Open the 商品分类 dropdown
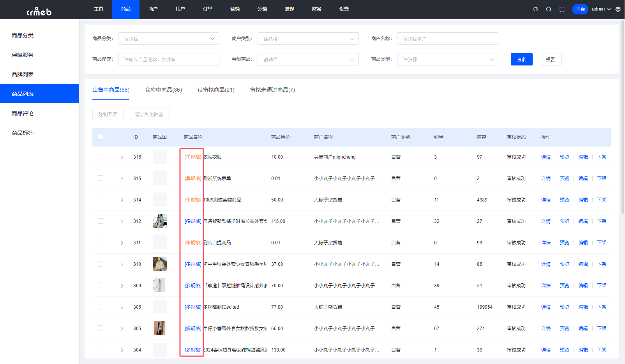Image resolution: width=625 pixels, height=364 pixels. click(168, 39)
